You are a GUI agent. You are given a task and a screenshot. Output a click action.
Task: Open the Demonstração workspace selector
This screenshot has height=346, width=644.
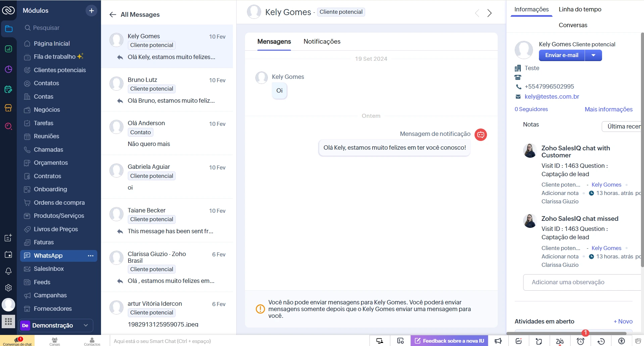[x=56, y=326]
